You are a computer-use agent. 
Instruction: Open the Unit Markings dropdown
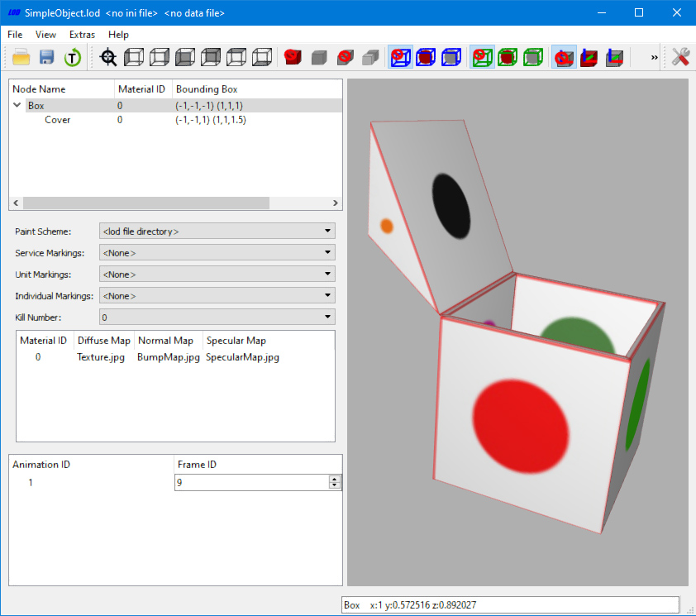point(217,274)
